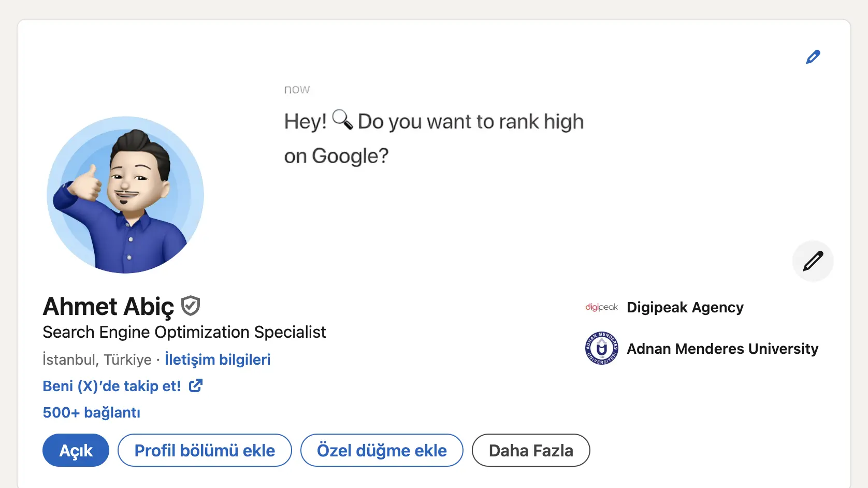Edit profile intro with the circular black pencil icon
This screenshot has width=868, height=488.
(813, 261)
